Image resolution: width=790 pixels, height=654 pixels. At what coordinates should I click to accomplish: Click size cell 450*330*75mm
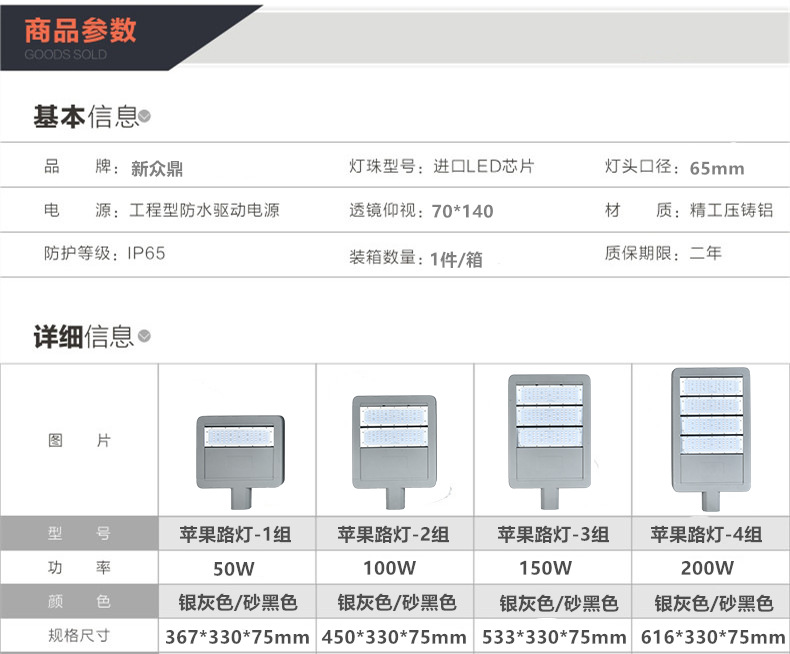click(394, 637)
